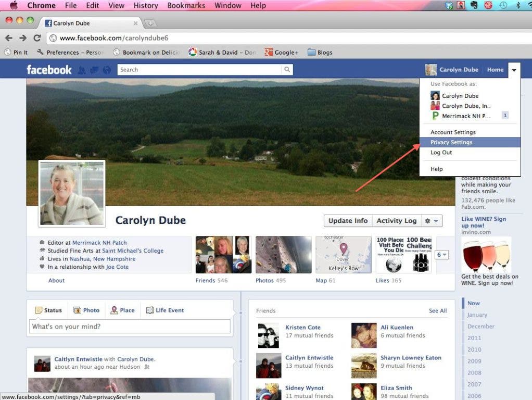Open the Window menu

pos(228,5)
